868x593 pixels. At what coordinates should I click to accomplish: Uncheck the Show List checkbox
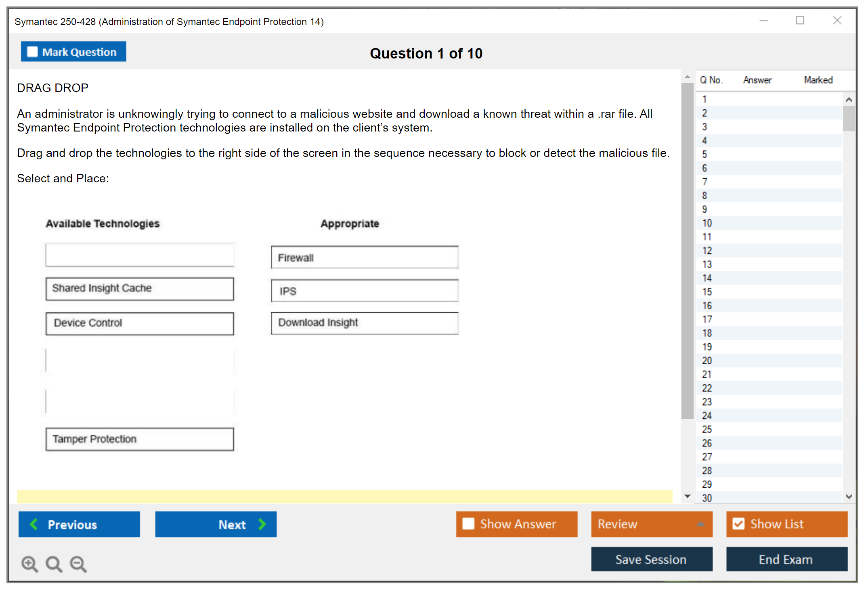[738, 524]
